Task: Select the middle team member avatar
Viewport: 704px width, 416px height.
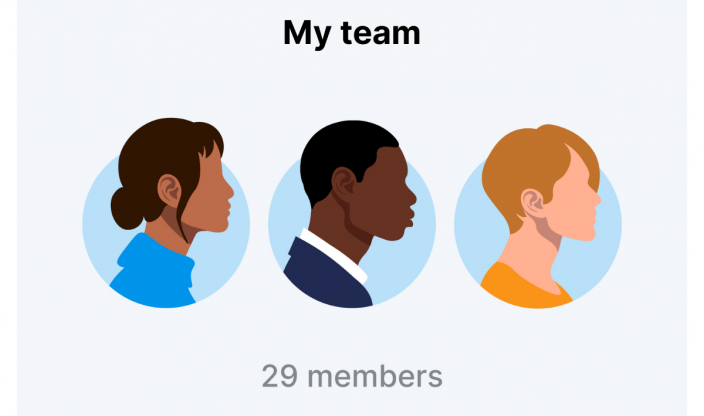Action: pos(352,214)
